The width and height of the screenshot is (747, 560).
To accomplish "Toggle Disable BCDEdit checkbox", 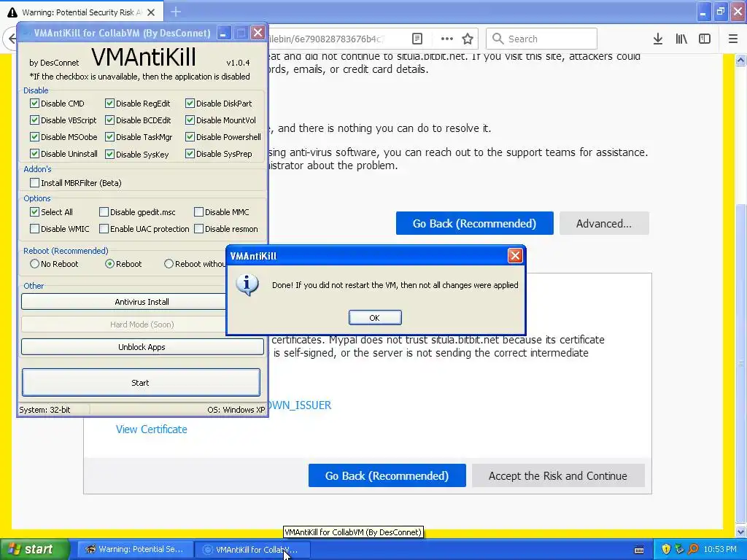I will pyautogui.click(x=109, y=120).
